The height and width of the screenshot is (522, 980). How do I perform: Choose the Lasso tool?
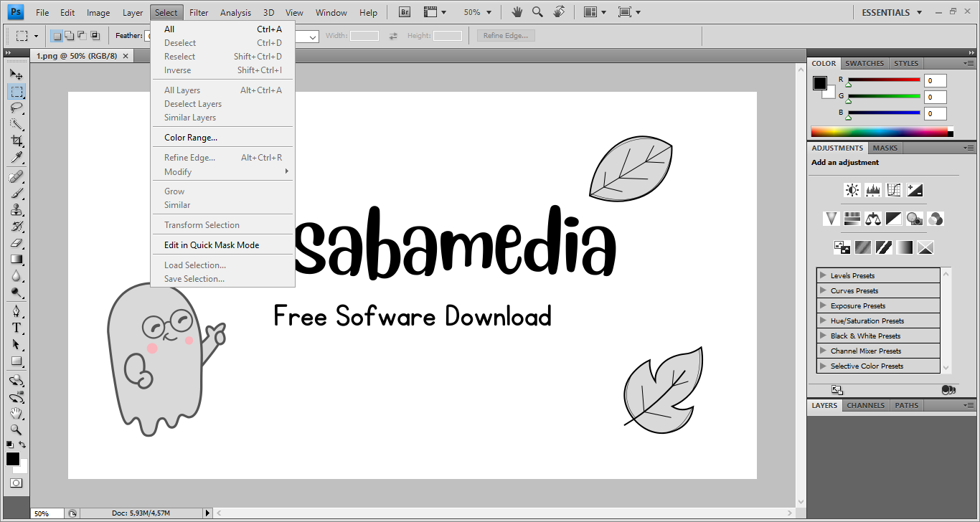click(17, 108)
